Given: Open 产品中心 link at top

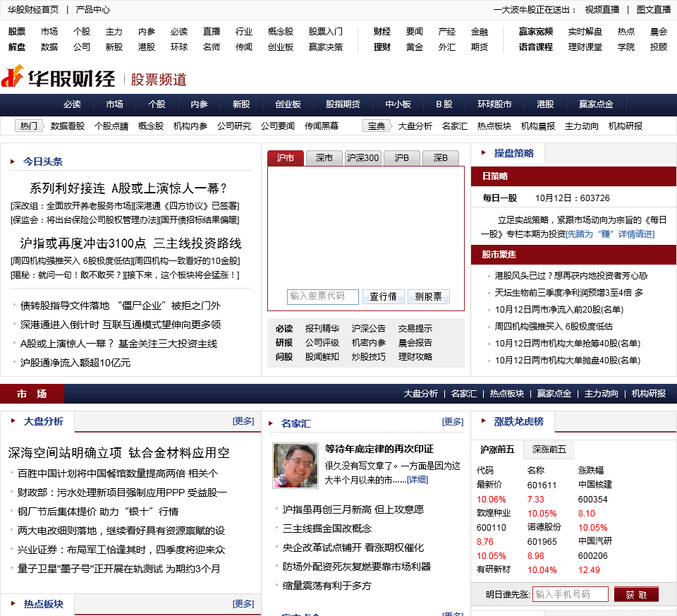Looking at the screenshot, I should pos(93,9).
